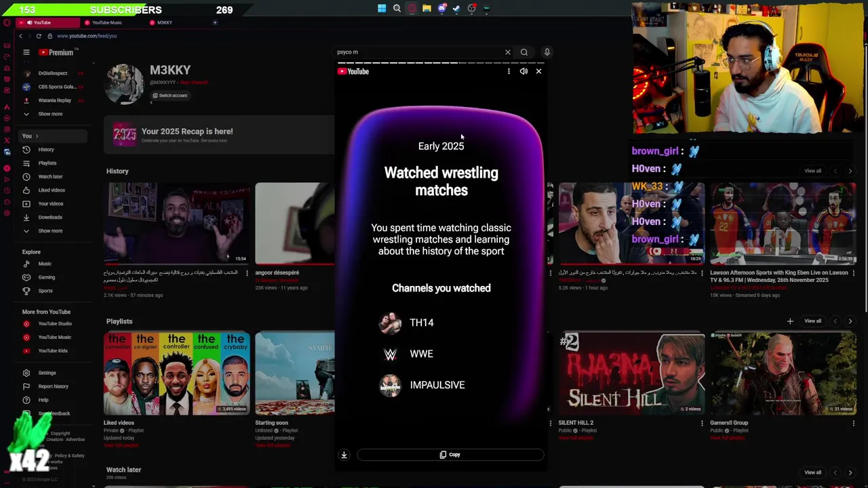Viewport: 868px width, 488px height.
Task: Open IMPAULSIVE channel in the recap
Action: pyautogui.click(x=422, y=385)
